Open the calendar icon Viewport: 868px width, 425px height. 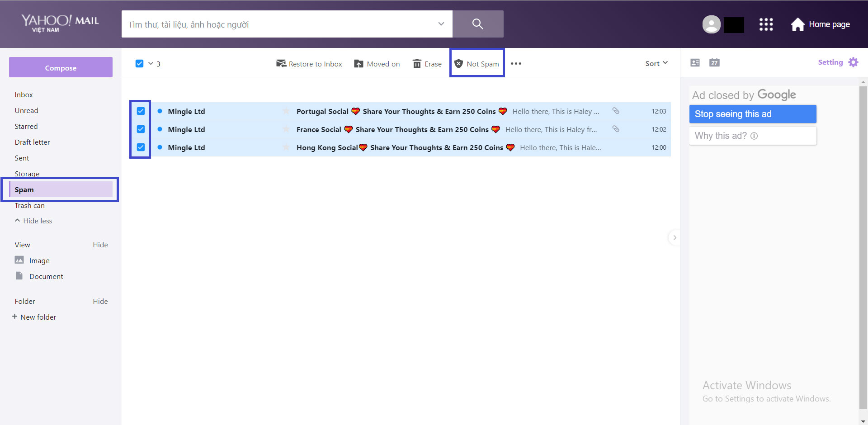click(x=714, y=63)
